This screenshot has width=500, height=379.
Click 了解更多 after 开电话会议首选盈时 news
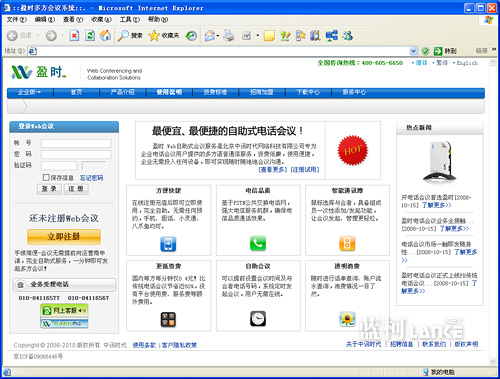[437, 205]
